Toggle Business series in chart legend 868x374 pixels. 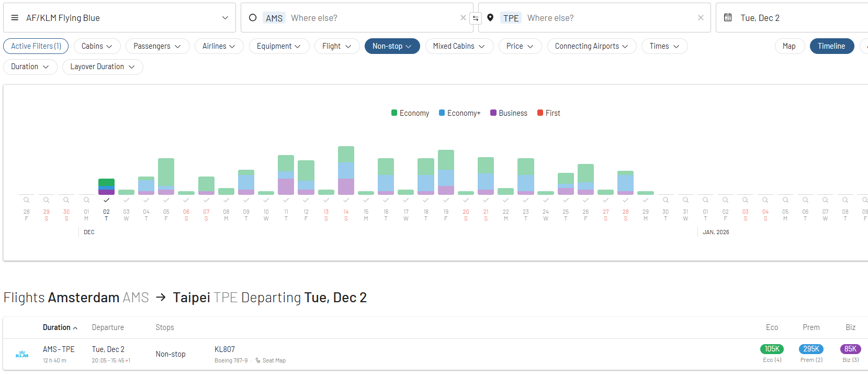pos(509,113)
